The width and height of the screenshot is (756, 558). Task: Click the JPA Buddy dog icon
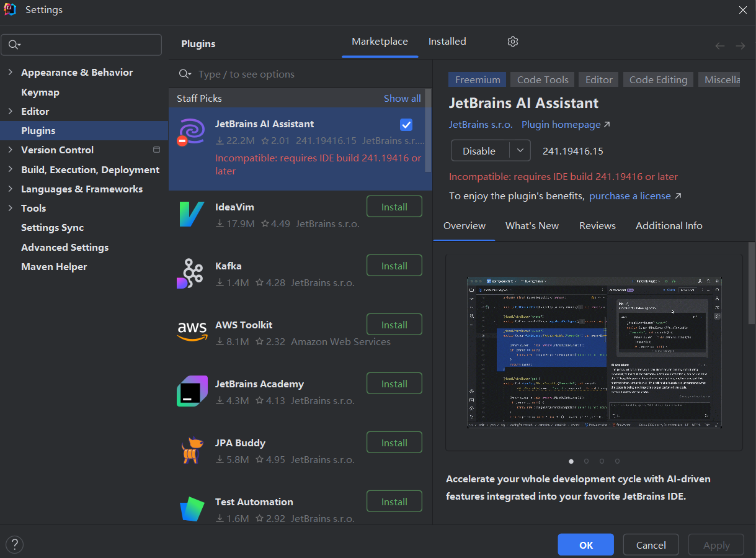click(x=192, y=450)
